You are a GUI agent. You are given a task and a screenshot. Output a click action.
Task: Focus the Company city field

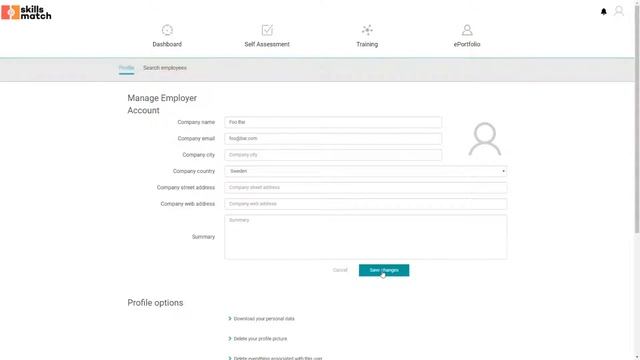[x=333, y=155]
